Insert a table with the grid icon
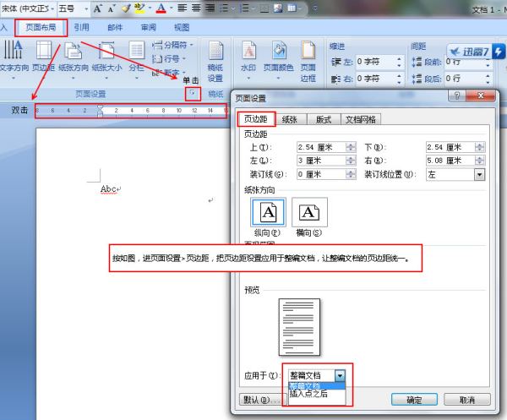The width and height of the screenshot is (507, 420). (292, 8)
